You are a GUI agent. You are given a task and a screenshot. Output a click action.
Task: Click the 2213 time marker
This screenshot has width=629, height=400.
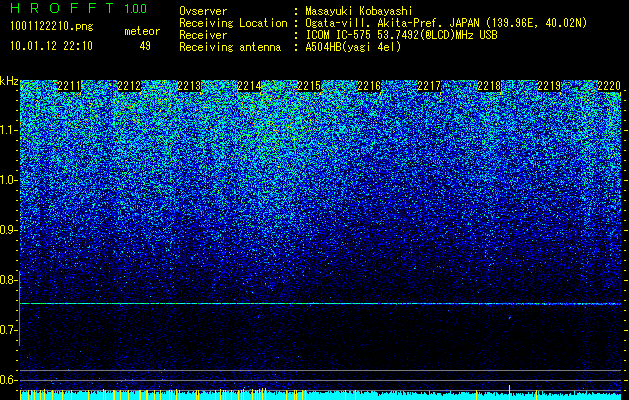(x=189, y=86)
